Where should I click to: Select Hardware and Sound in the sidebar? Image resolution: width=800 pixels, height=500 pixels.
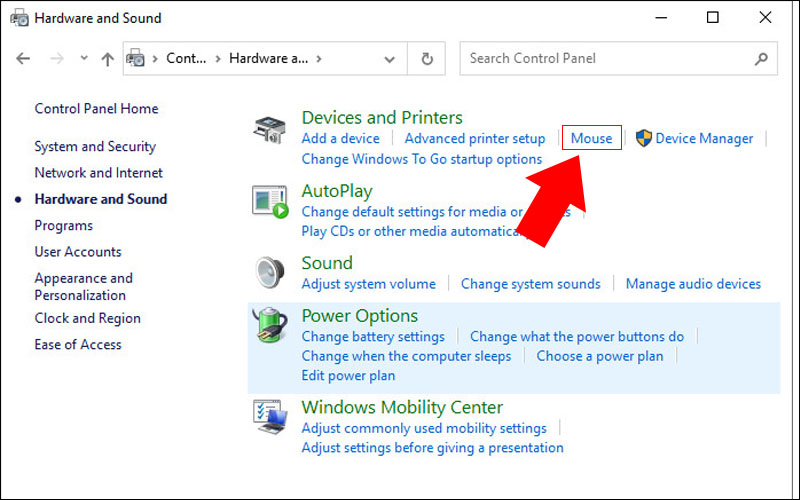click(x=101, y=198)
